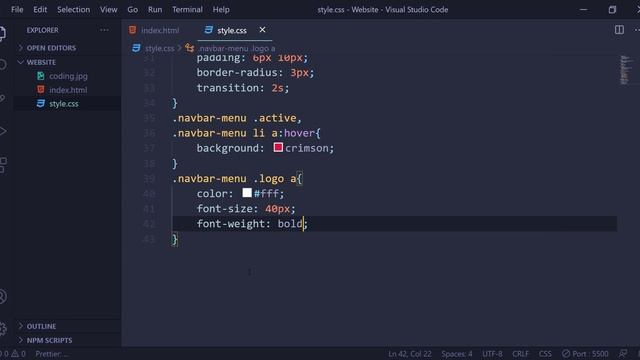Click the style.css CSS file icon in explorer
The width and height of the screenshot is (640, 360).
[41, 103]
